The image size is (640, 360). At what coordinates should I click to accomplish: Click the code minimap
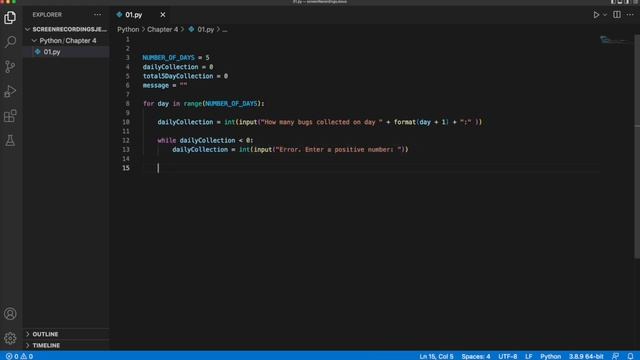click(616, 40)
